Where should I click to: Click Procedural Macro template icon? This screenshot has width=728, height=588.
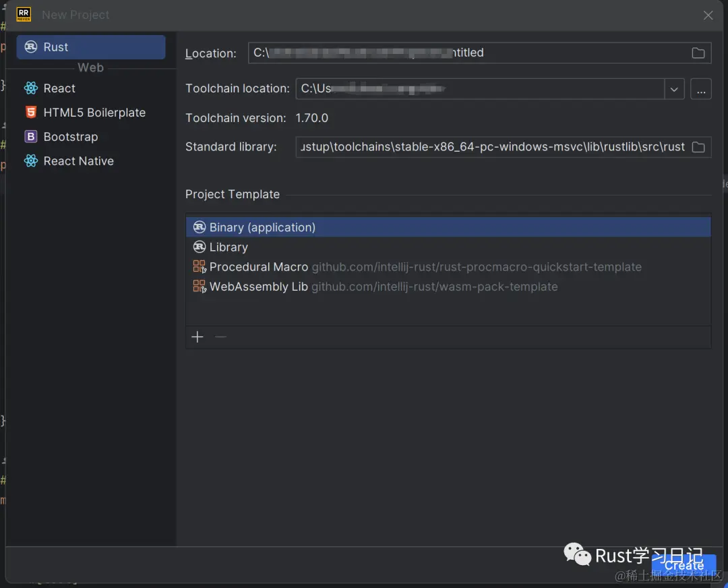199,266
